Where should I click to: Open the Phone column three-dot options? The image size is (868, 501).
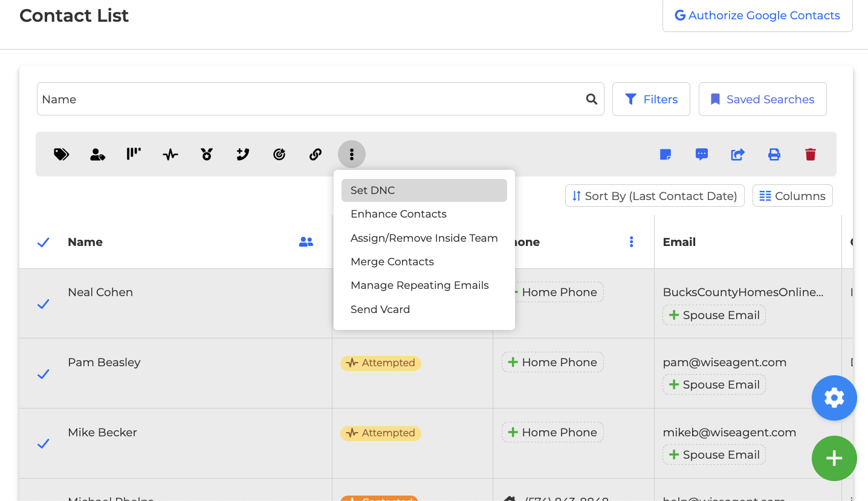[632, 242]
